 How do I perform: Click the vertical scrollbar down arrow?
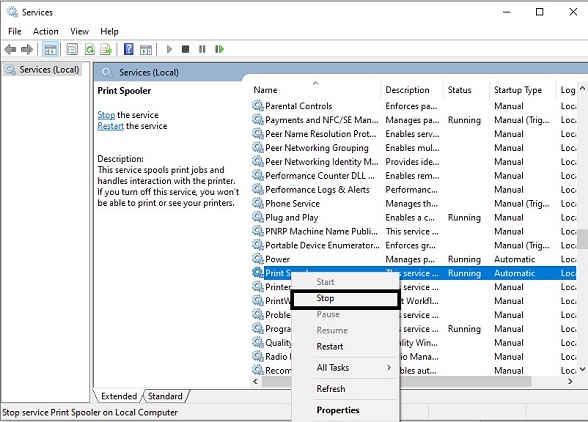pos(582,369)
